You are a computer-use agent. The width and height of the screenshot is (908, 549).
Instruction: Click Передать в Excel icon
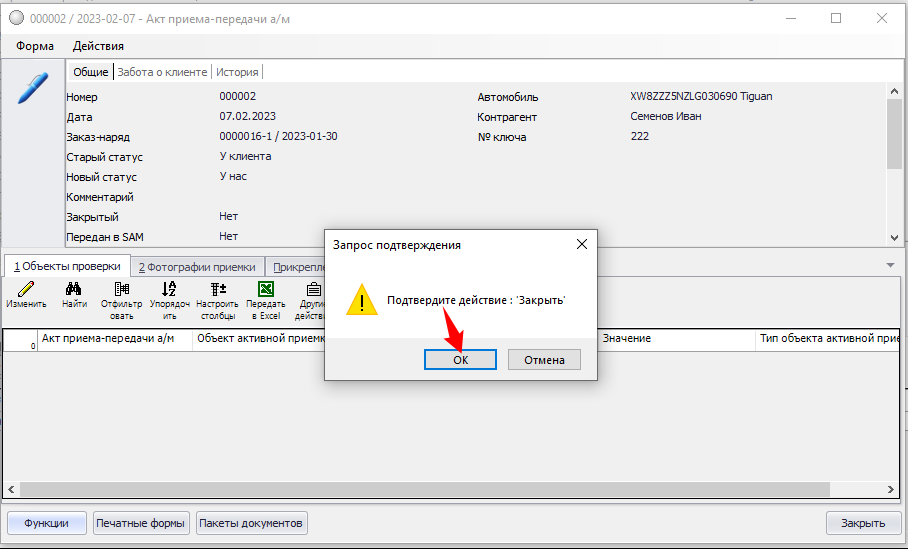(x=266, y=290)
